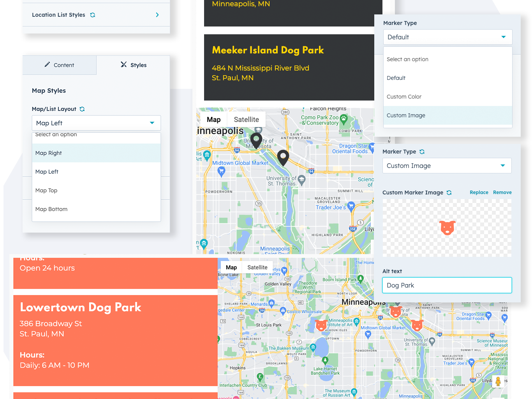Click Street View pegman on lower map
The height and width of the screenshot is (399, 532).
pyautogui.click(x=498, y=381)
